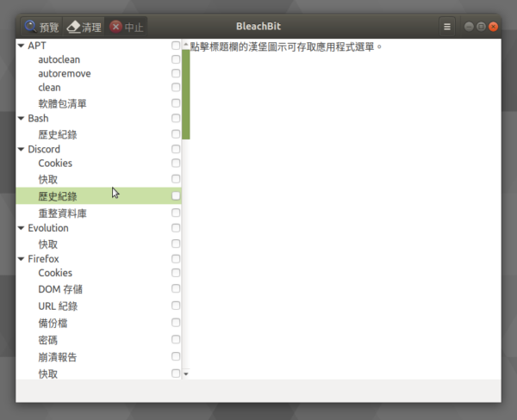Click the 中止 red abort button
Screen dimensions: 517x420
[126, 27]
